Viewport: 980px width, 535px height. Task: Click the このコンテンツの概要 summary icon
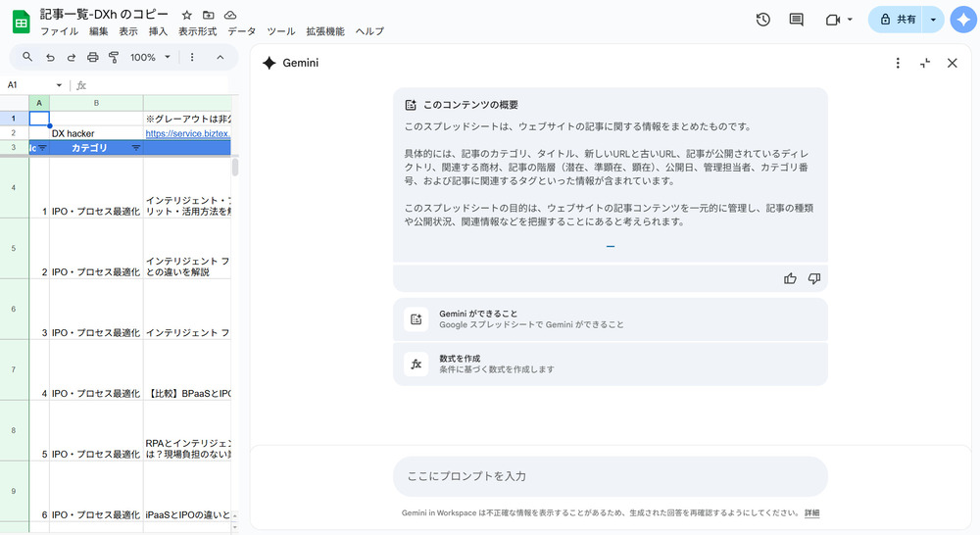tap(411, 105)
